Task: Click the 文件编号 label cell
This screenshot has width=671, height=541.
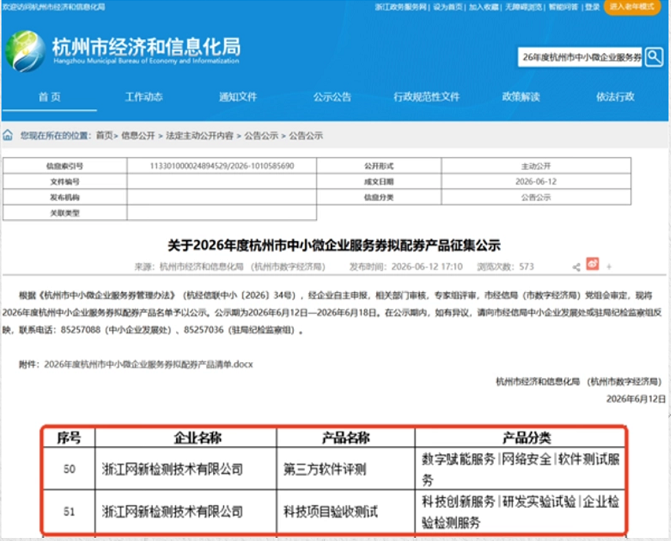Action: coord(65,181)
